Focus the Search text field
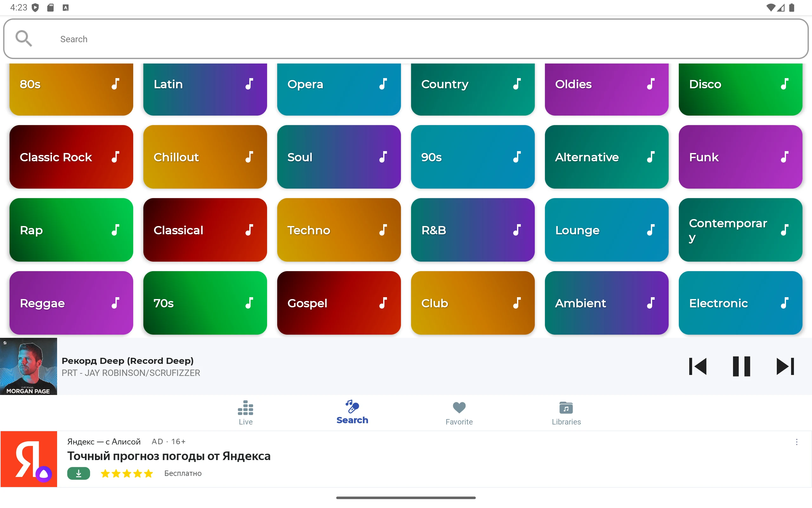812x508 pixels. point(406,39)
